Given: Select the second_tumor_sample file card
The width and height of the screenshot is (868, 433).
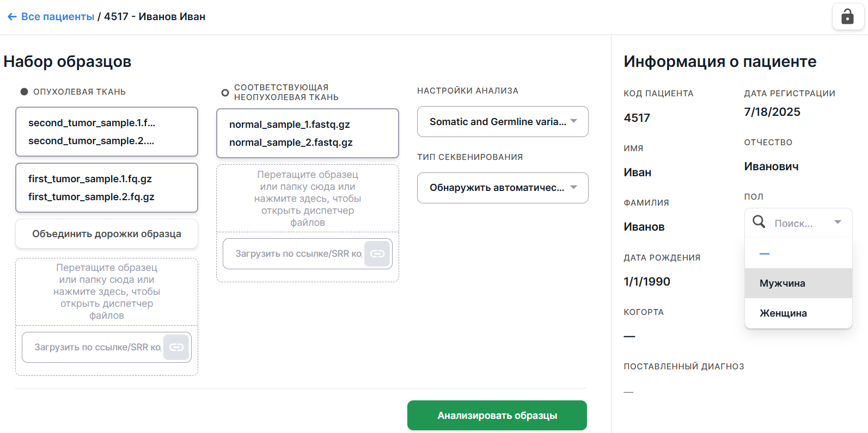Looking at the screenshot, I should [107, 132].
